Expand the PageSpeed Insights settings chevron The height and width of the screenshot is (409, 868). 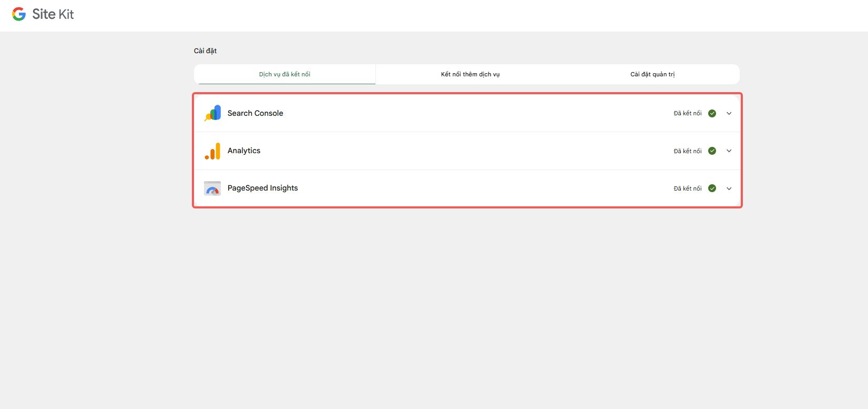pyautogui.click(x=729, y=188)
